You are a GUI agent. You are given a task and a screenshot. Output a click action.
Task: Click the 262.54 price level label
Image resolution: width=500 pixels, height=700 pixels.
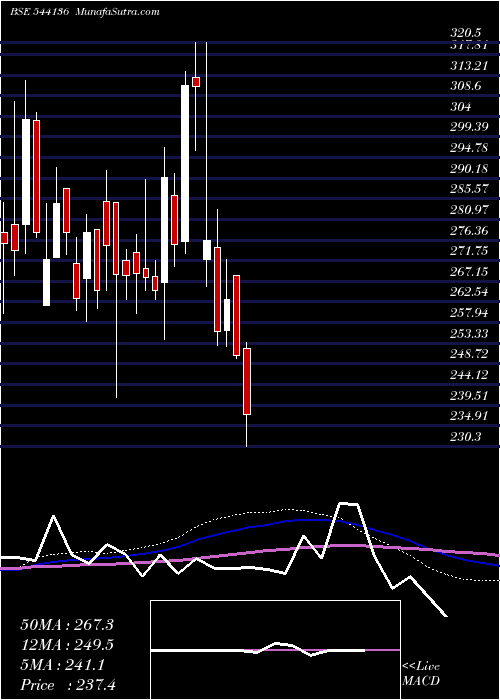469,292
